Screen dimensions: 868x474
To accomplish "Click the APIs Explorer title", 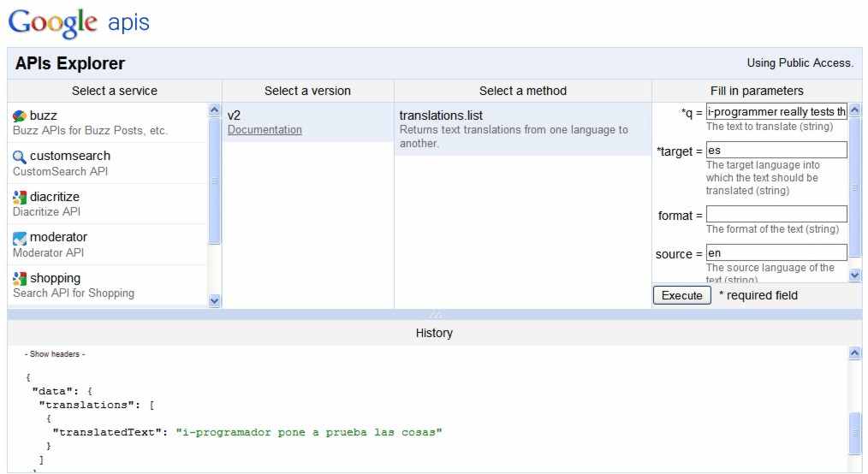I will coord(69,63).
